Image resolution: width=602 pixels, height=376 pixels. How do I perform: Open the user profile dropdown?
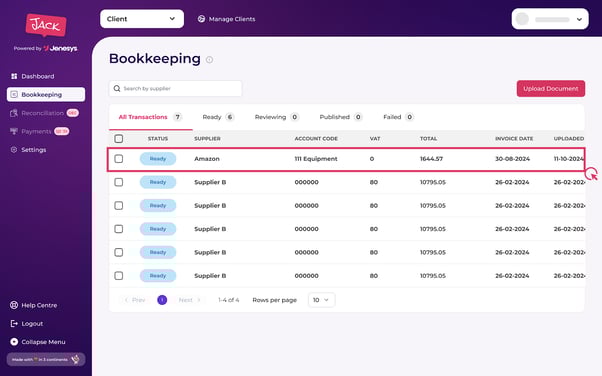550,19
